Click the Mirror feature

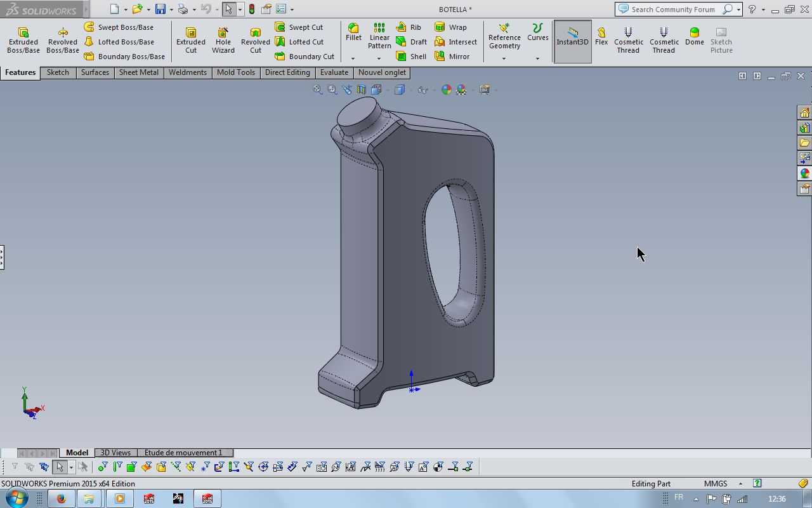click(x=452, y=57)
